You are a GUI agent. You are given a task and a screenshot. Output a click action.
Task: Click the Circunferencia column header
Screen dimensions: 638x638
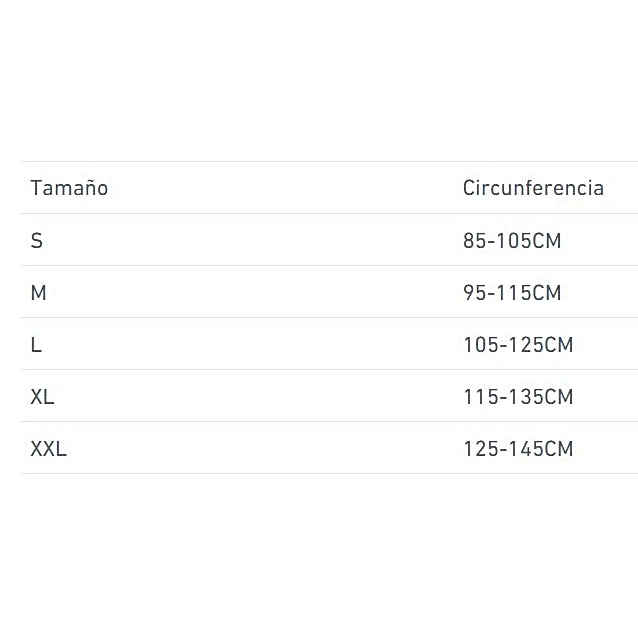tap(532, 188)
